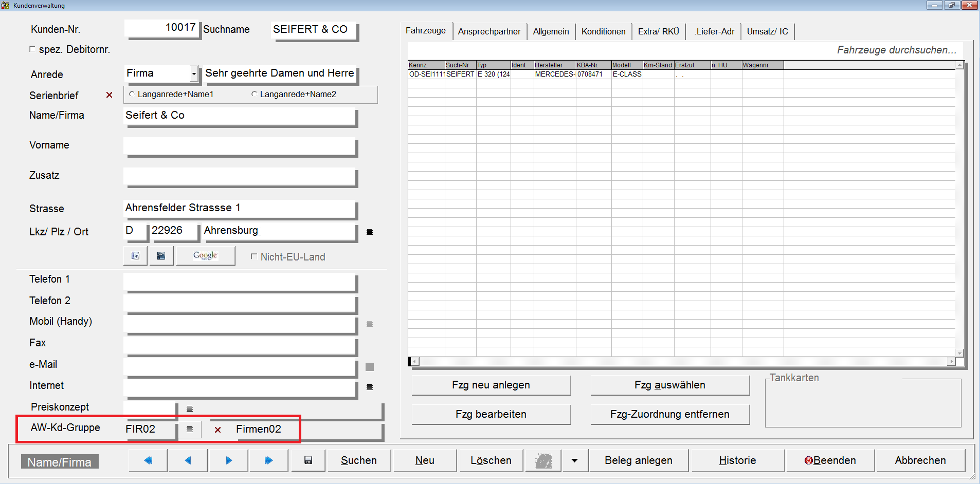Click the Hersteller column header
This screenshot has height=484, width=980.
click(555, 65)
